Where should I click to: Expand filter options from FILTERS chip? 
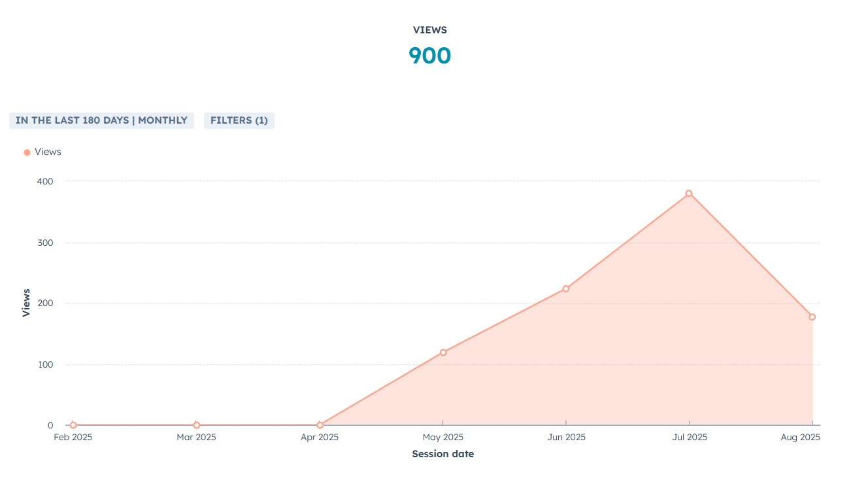[239, 120]
